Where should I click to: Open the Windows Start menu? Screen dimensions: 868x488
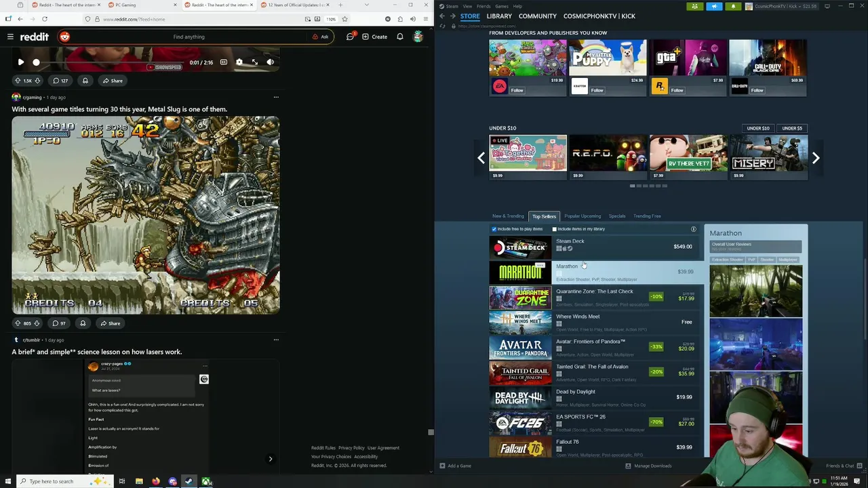7,481
